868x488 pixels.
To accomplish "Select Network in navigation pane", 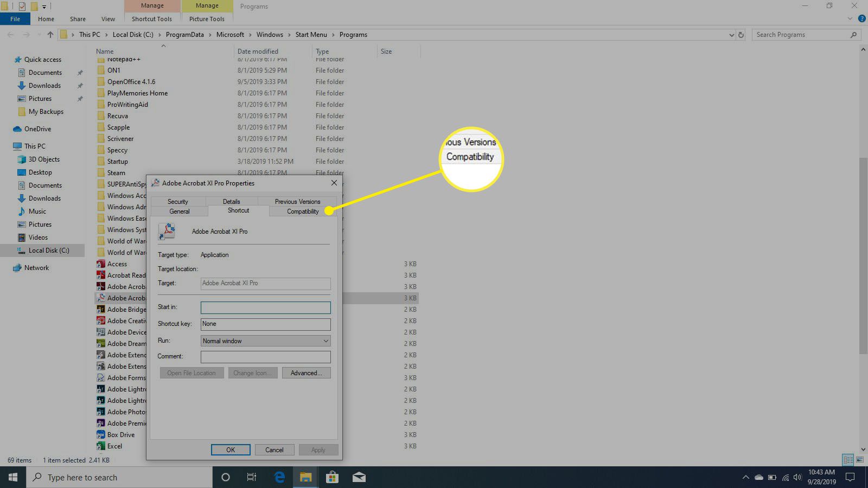I will click(x=36, y=268).
